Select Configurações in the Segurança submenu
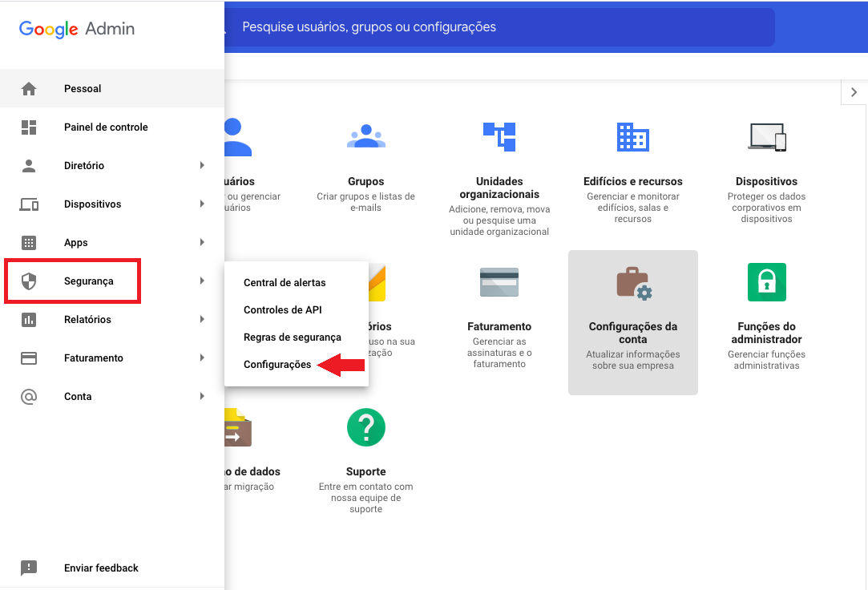The image size is (868, 590). 277,365
